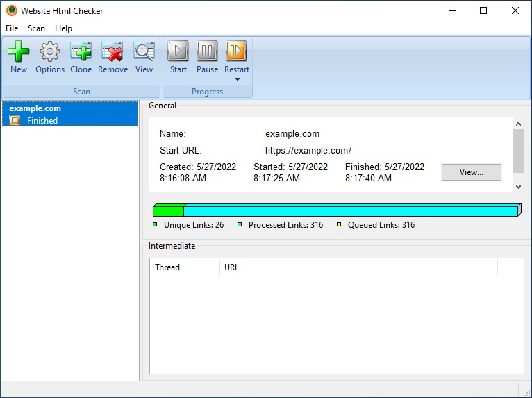
Task: Open the Scan menu
Action: [36, 28]
